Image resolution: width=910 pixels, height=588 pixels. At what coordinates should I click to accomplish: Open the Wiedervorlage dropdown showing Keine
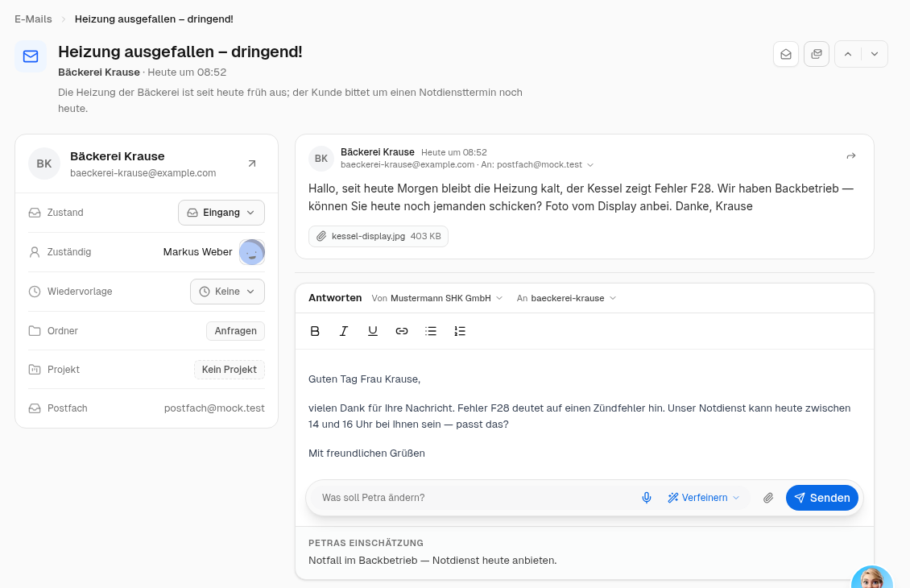pyautogui.click(x=227, y=292)
